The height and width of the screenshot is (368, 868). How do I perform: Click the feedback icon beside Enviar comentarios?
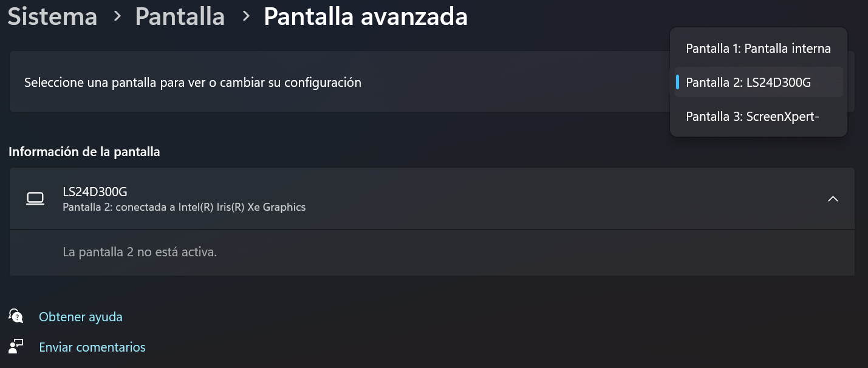16,347
